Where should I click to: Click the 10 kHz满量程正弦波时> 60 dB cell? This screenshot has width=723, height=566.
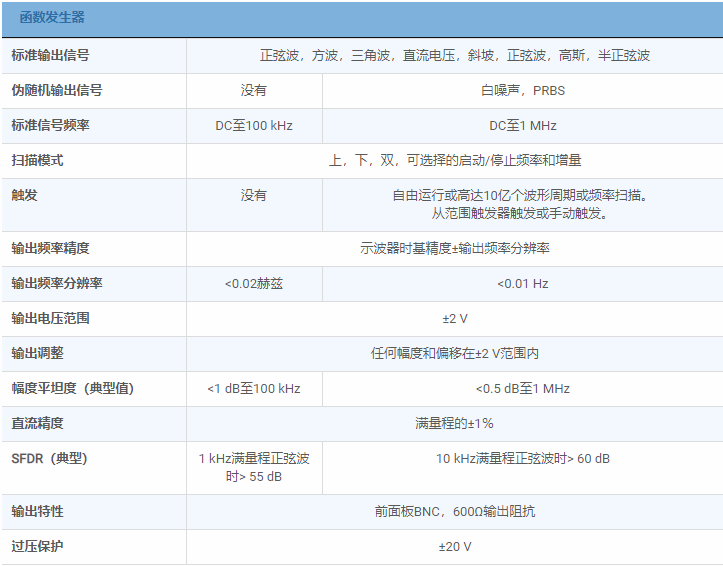pos(522,459)
